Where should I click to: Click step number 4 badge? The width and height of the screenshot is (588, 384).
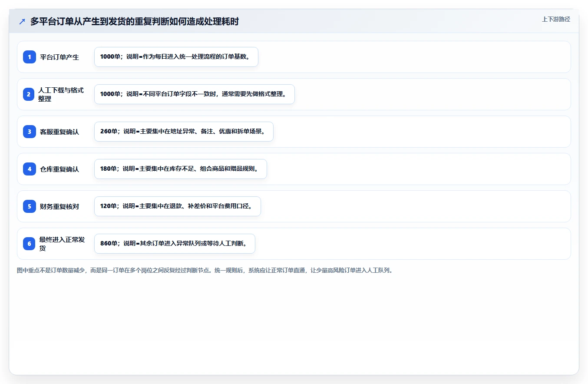coord(30,169)
